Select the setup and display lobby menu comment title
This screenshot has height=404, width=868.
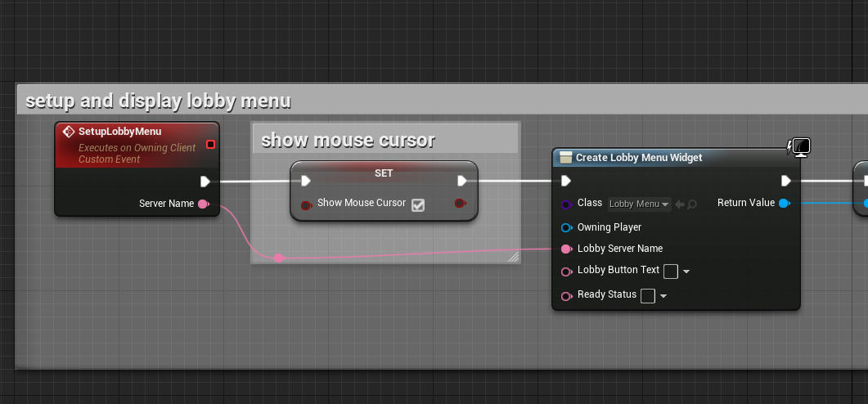(159, 101)
